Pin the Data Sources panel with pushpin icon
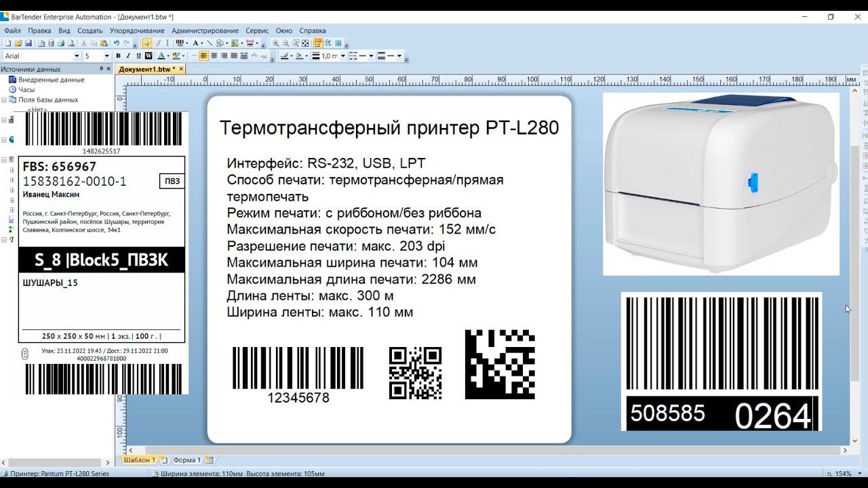 102,68
